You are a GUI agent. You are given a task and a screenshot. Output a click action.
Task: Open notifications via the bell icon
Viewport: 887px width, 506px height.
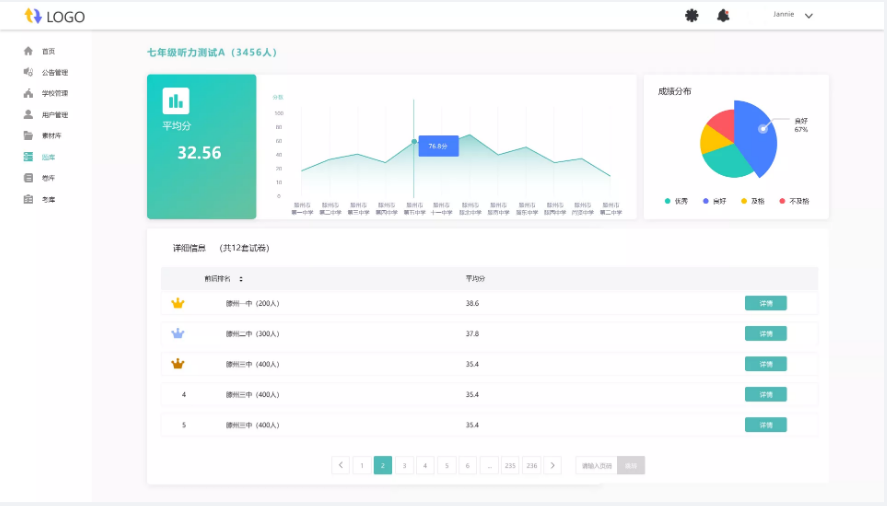coord(723,15)
